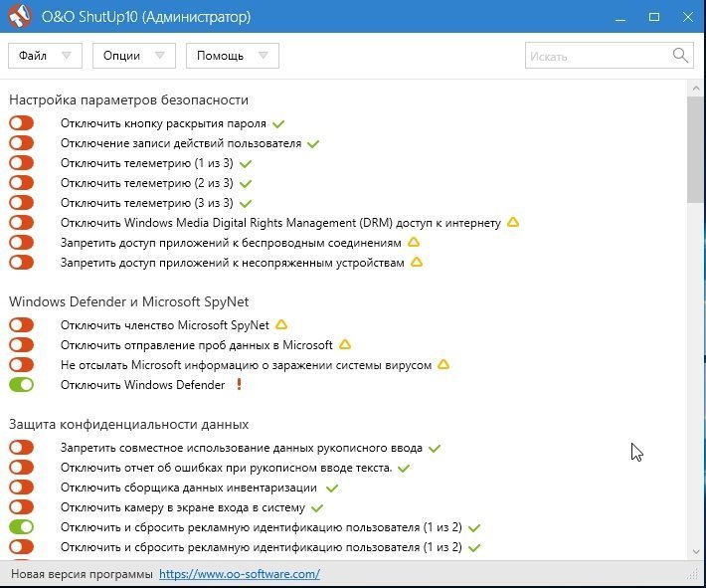The width and height of the screenshot is (706, 588).
Task: Toggle 'Отключить камеру в экране входа в систему'
Action: 21,506
